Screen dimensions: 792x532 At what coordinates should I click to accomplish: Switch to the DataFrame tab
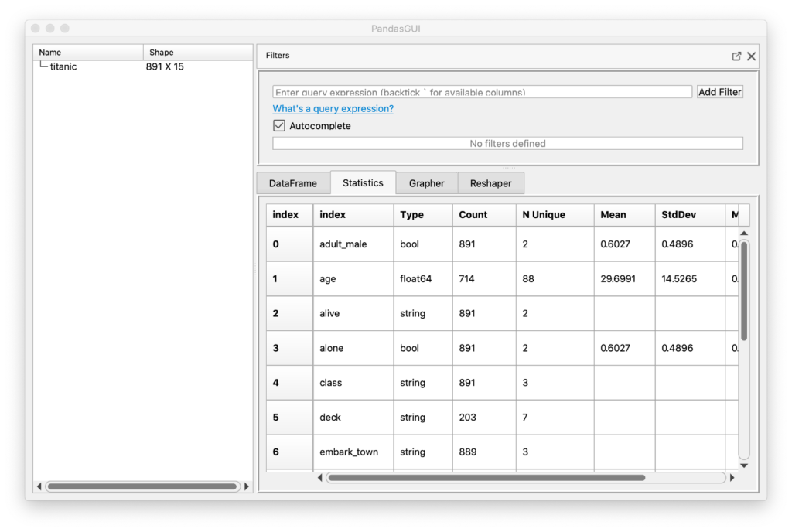tap(293, 183)
